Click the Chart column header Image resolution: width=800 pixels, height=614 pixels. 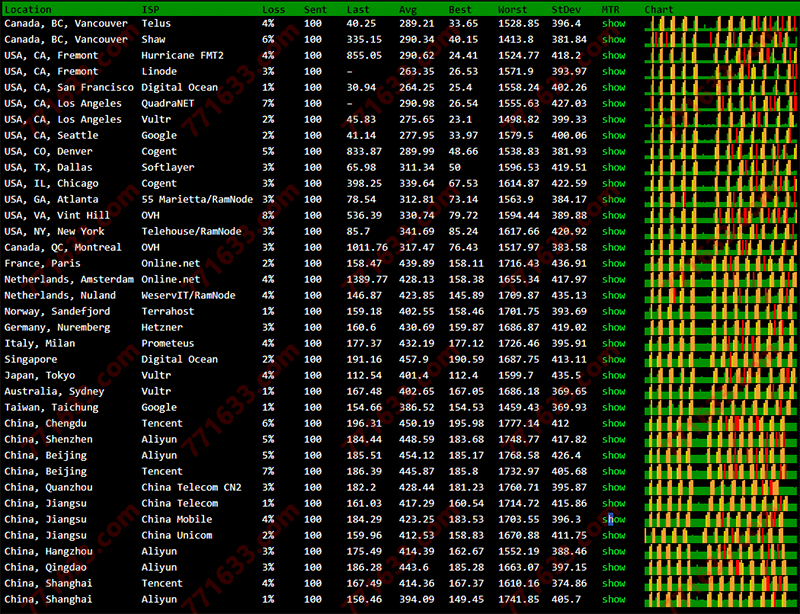click(659, 9)
